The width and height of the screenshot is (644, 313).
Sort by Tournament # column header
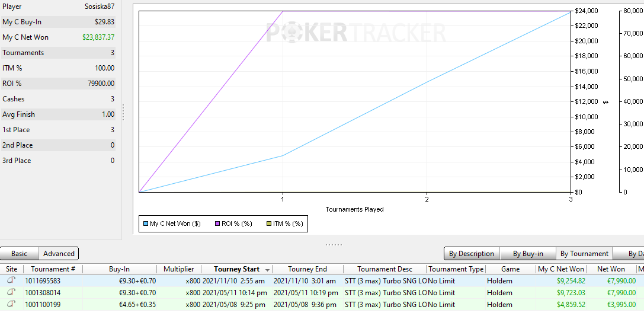point(53,269)
